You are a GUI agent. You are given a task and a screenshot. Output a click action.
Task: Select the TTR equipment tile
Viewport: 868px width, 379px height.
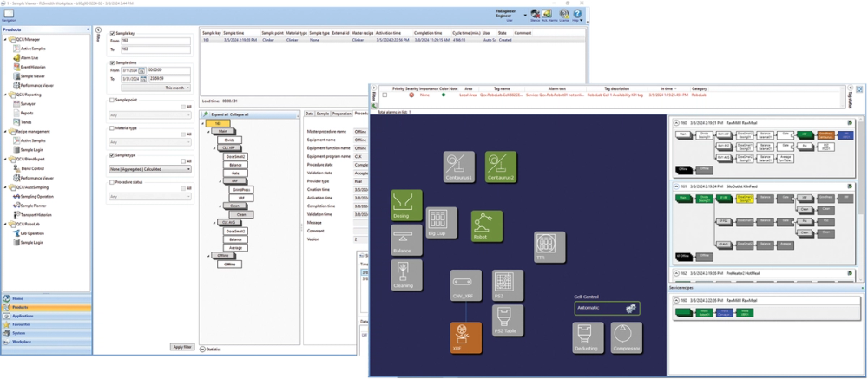click(x=549, y=247)
